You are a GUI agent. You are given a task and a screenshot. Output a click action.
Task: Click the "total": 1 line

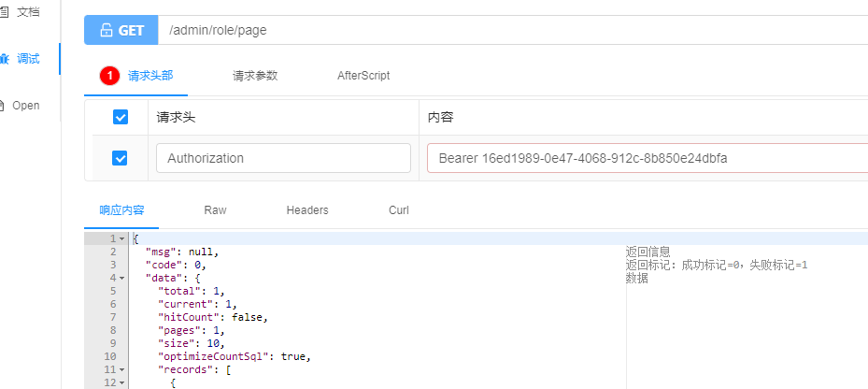(192, 291)
